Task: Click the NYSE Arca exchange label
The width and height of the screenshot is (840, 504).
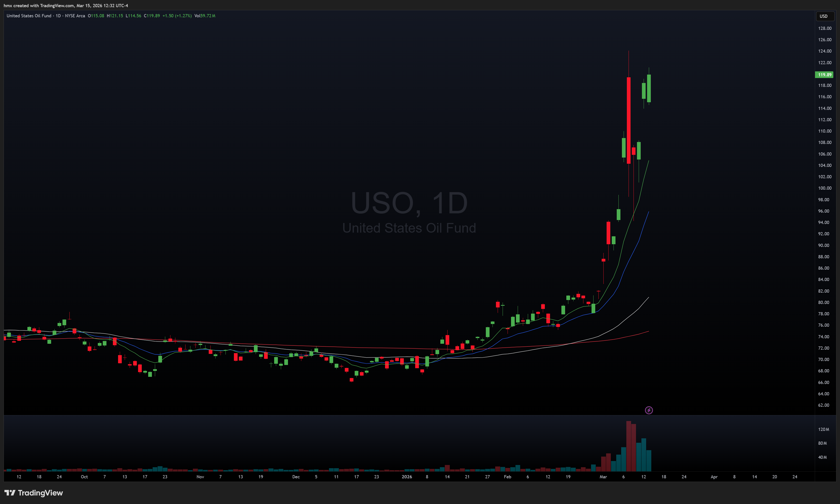Action: (x=75, y=16)
